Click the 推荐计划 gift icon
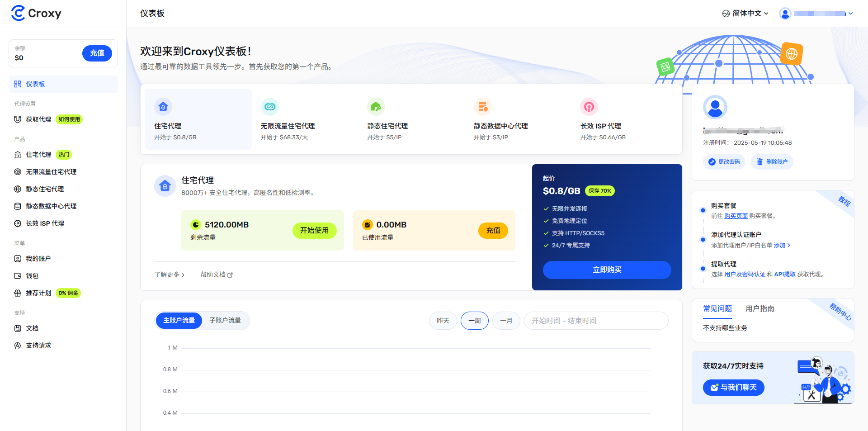Viewport: 868px width, 431px height. [x=18, y=293]
